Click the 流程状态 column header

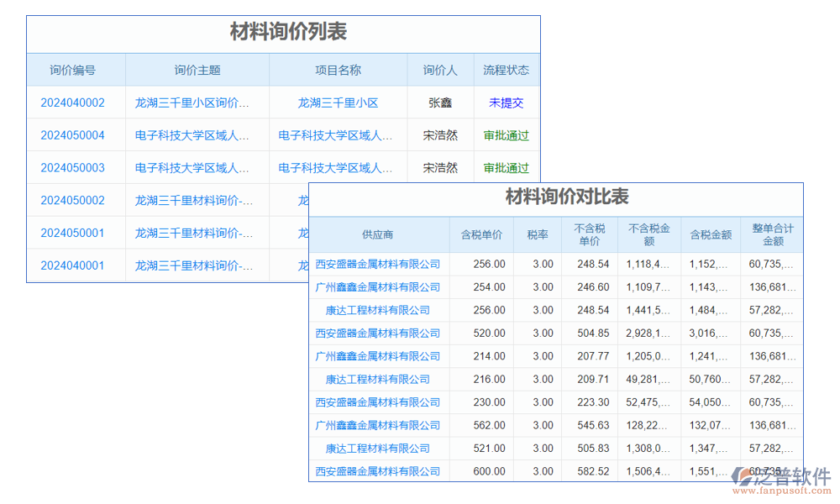[507, 70]
